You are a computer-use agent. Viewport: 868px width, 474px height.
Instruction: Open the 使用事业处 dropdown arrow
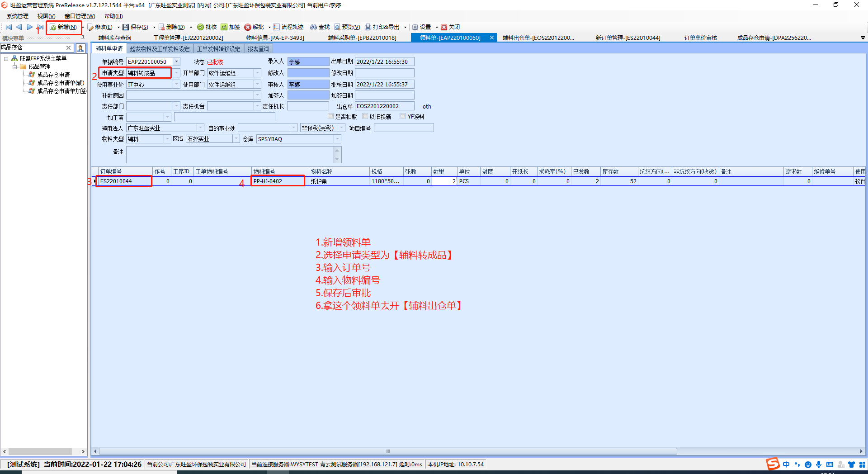pyautogui.click(x=177, y=85)
